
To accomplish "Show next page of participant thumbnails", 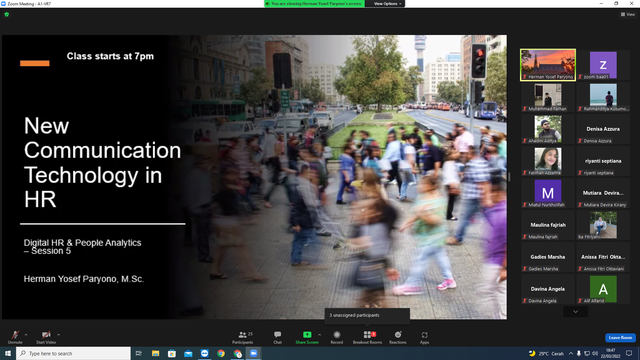I will pyautogui.click(x=576, y=312).
